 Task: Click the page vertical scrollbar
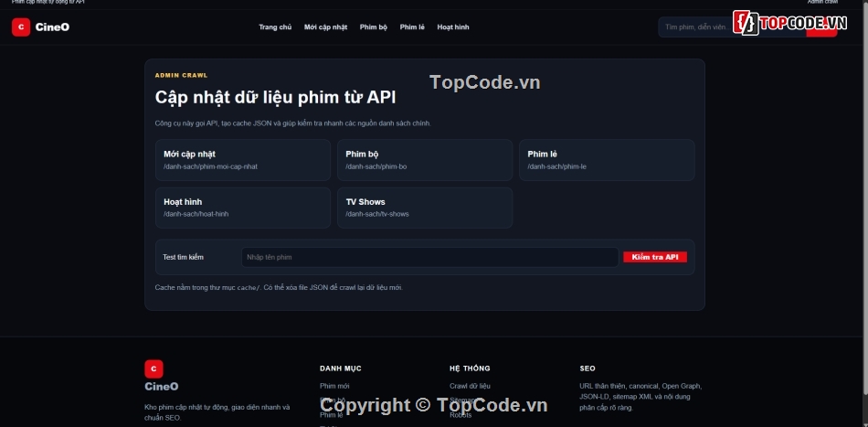(864, 199)
